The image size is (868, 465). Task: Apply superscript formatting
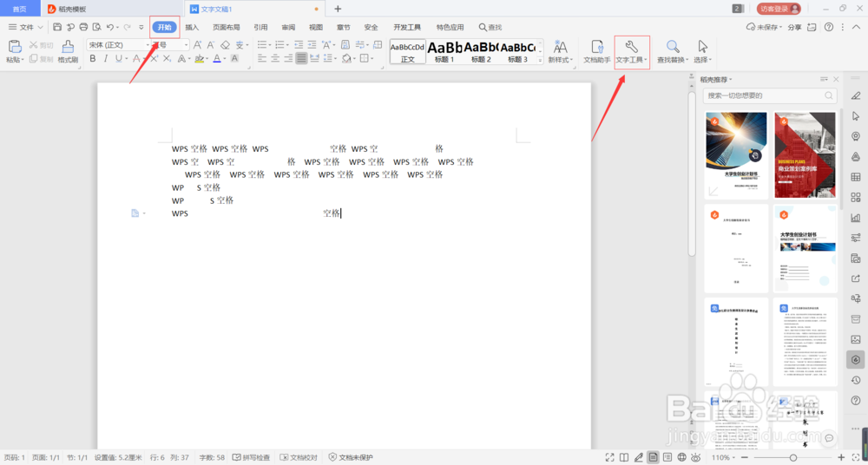click(155, 59)
